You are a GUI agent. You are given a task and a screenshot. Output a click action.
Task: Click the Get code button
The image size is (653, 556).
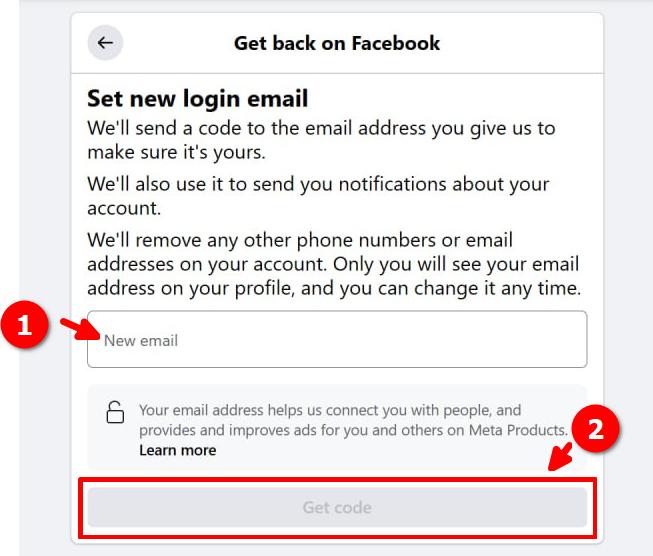click(337, 507)
